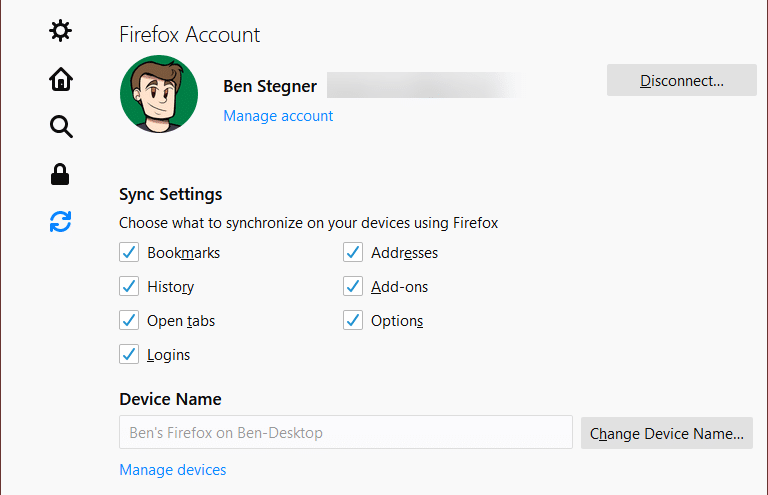Click Change Device Name... button
This screenshot has width=768, height=495.
pyautogui.click(x=667, y=433)
